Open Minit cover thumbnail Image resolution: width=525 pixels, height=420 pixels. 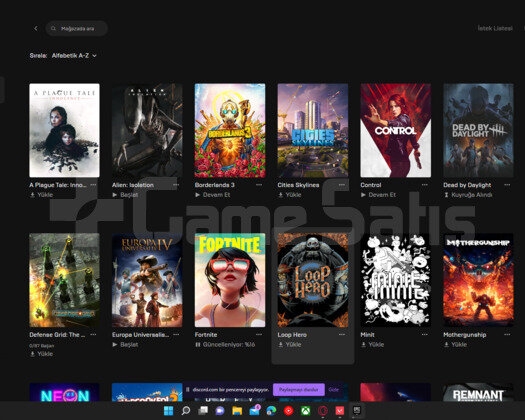[395, 280]
